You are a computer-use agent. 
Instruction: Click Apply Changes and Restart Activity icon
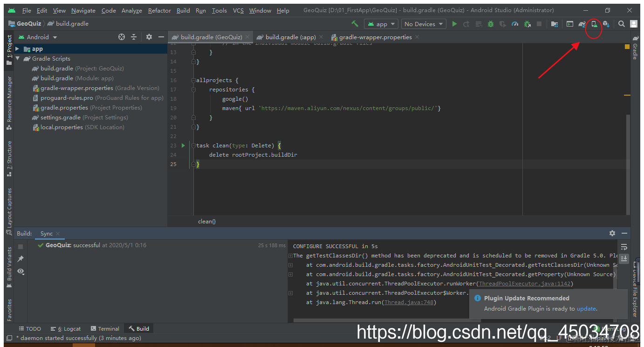coord(466,24)
